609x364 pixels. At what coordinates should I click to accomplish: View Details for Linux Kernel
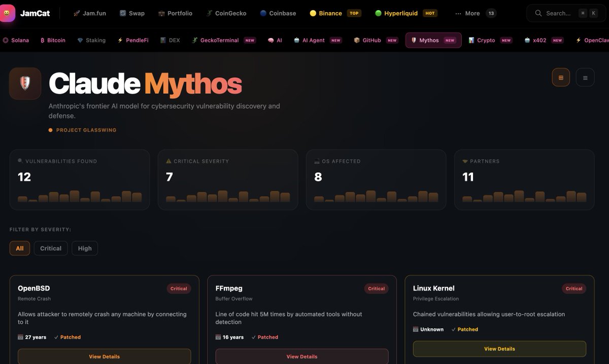click(x=499, y=349)
